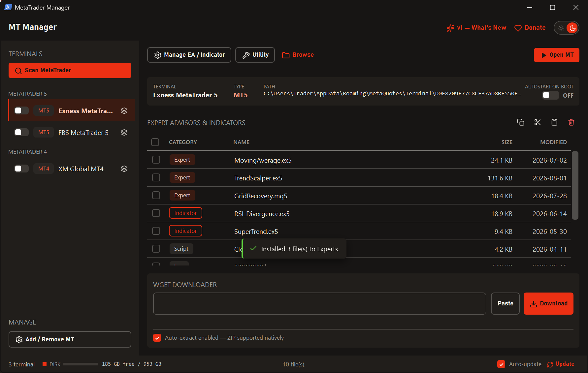Viewport: 588px width, 373px height.
Task: Click the Download button
Action: point(548,303)
